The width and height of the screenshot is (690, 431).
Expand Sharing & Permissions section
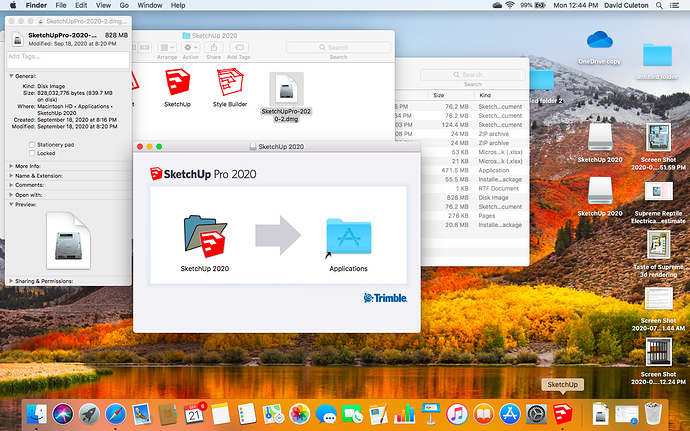11,280
